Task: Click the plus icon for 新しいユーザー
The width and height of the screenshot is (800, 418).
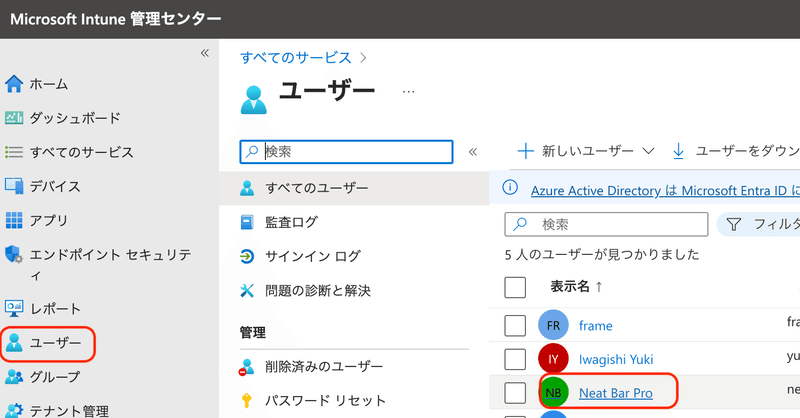Action: click(x=526, y=151)
